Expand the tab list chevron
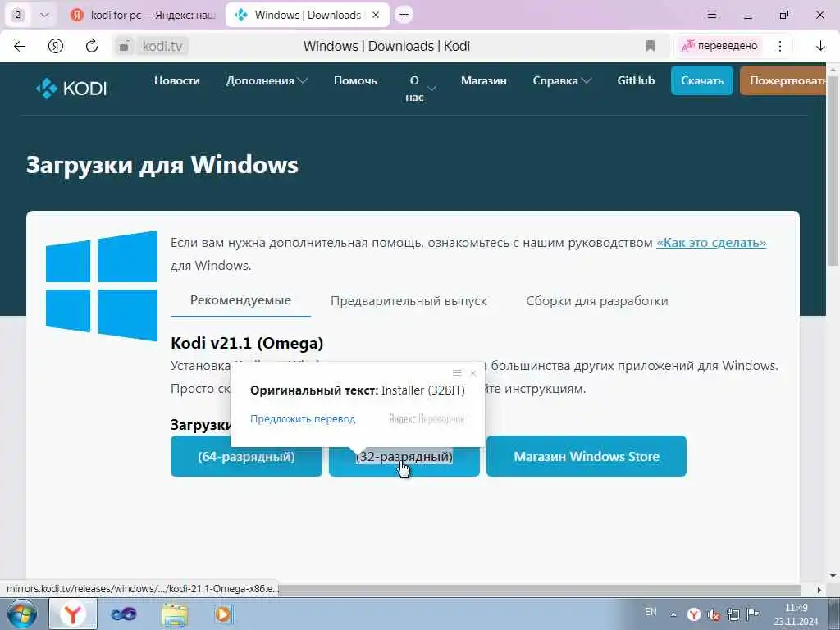 [44, 15]
